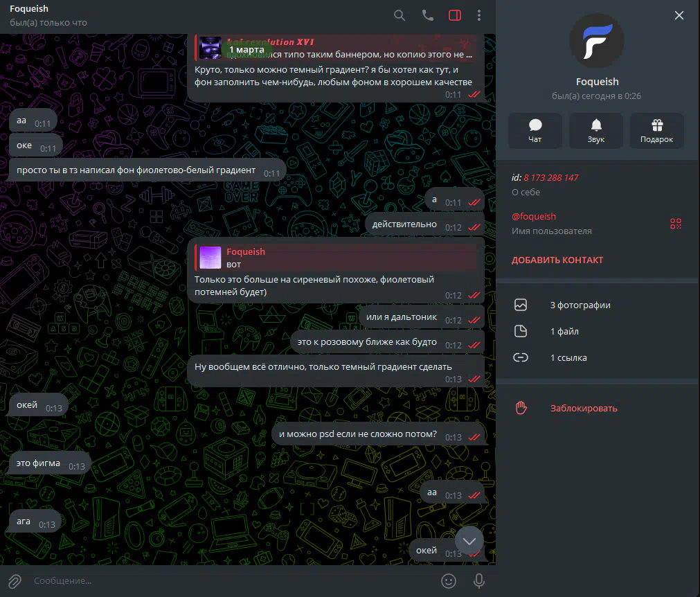Click ДОБАВИТЬ КОНТАКТ

pyautogui.click(x=557, y=260)
